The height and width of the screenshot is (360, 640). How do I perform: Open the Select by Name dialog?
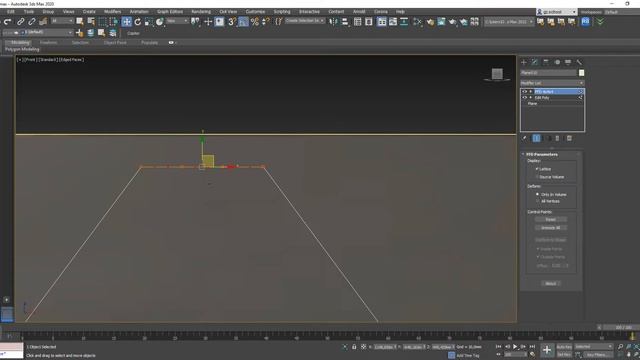91,22
